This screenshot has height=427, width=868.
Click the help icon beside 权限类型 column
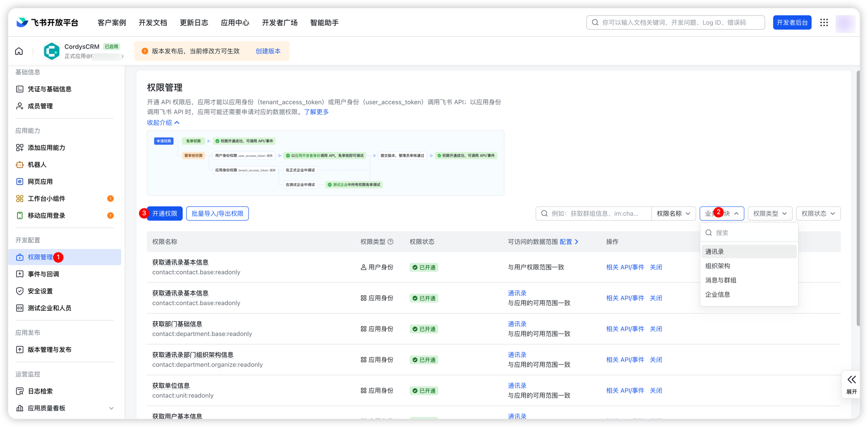pos(390,242)
